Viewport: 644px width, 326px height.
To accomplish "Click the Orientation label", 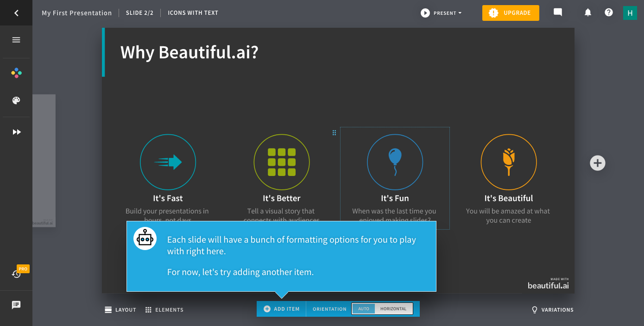I will point(329,309).
